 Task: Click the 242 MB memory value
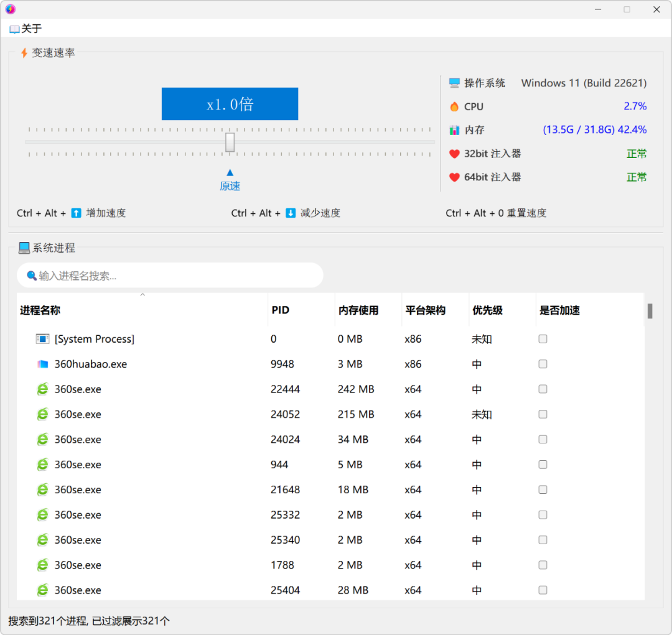click(356, 389)
